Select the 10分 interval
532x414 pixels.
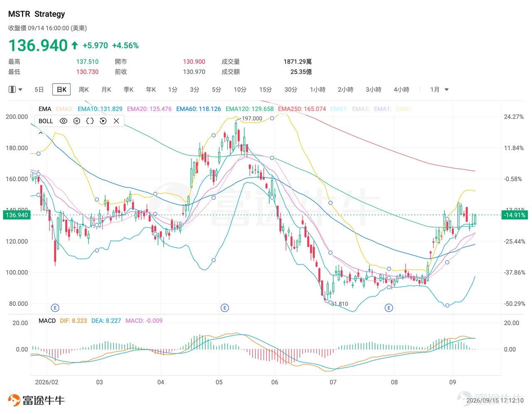pyautogui.click(x=240, y=89)
